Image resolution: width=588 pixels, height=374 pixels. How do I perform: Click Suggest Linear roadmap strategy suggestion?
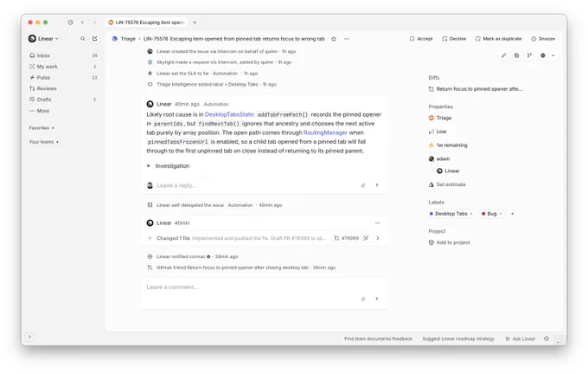(x=458, y=339)
